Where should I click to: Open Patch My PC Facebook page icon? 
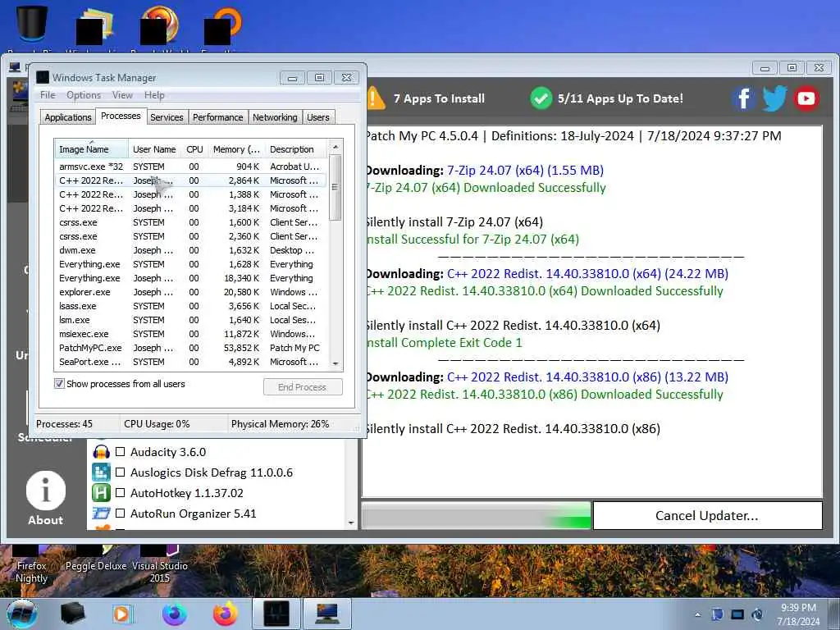(743, 98)
